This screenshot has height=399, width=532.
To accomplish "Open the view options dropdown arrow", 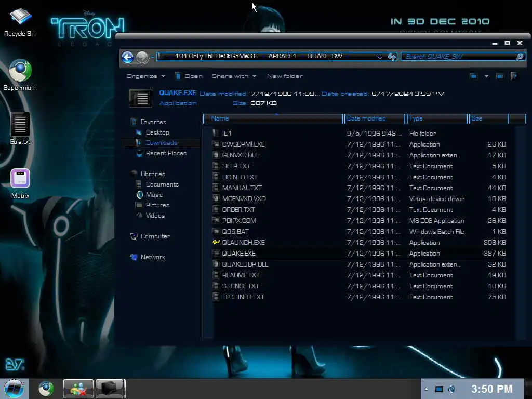I will (x=486, y=76).
